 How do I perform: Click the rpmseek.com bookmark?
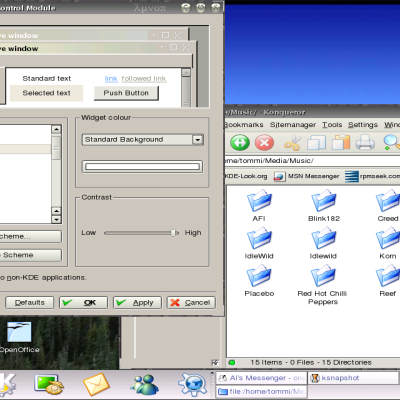[x=372, y=176]
